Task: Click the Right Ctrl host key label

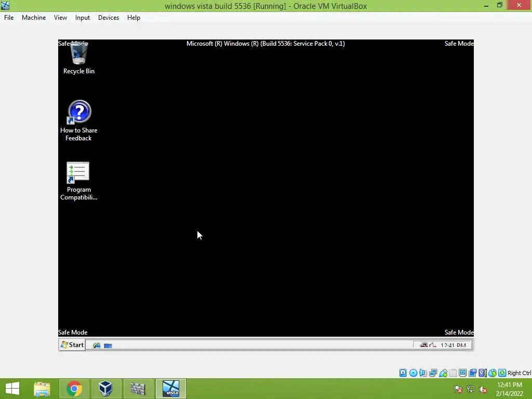Action: point(520,373)
